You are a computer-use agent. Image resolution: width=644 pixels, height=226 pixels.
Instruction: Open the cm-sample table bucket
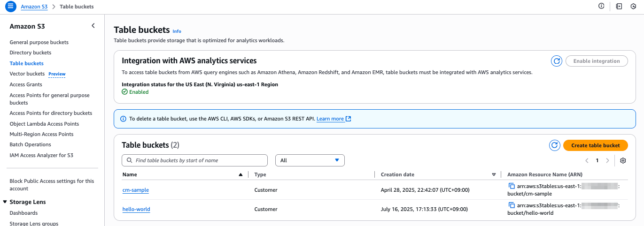click(136, 190)
